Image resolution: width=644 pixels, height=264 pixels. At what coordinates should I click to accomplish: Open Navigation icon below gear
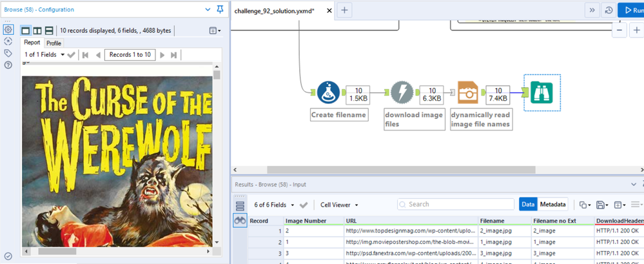click(x=8, y=41)
